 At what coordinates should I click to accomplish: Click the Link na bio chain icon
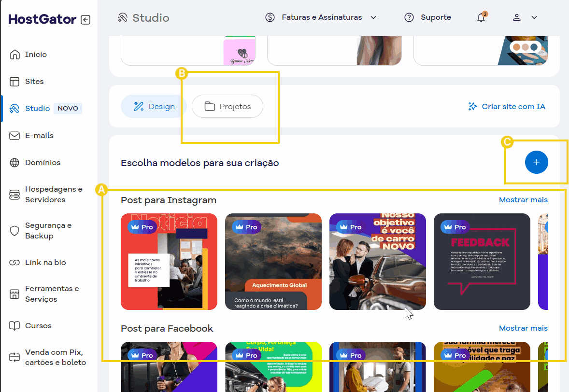pos(14,263)
